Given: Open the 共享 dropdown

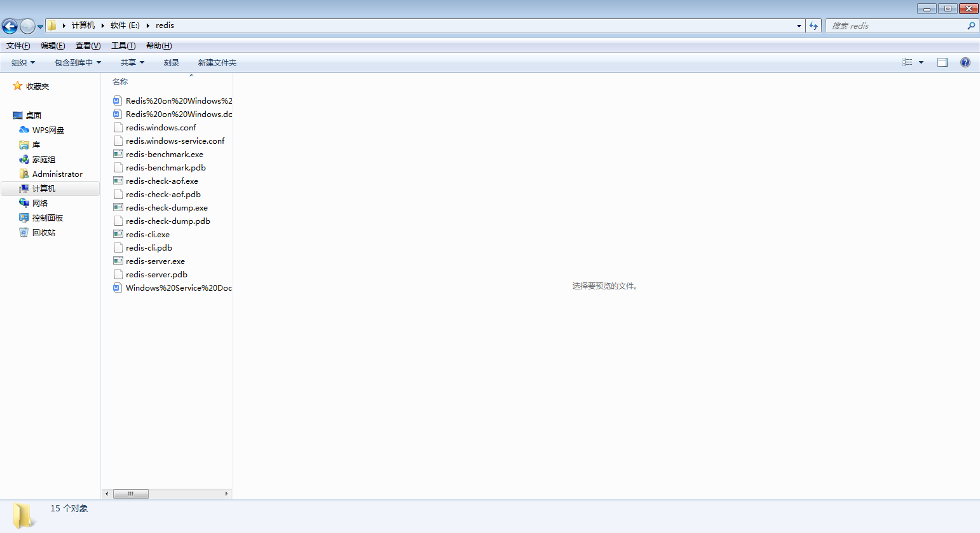Looking at the screenshot, I should coord(132,62).
